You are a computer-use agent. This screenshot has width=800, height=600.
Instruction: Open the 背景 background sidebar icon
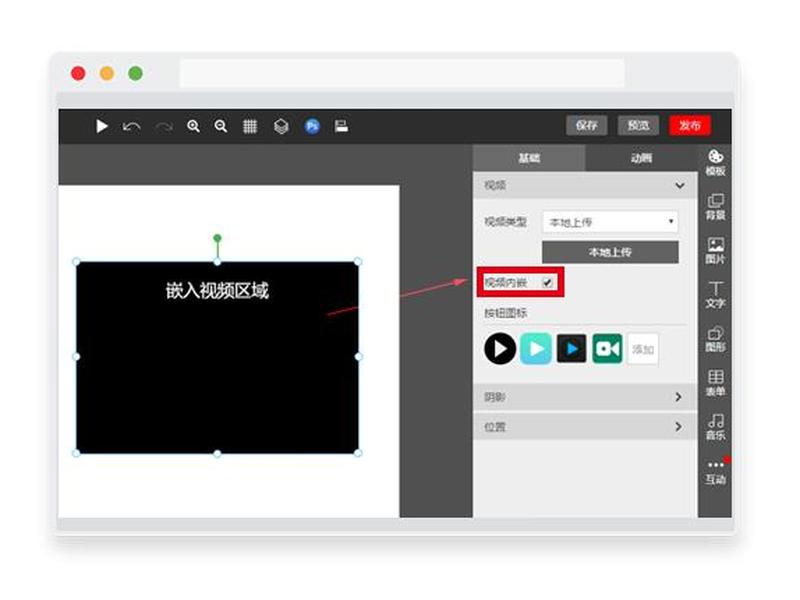coord(715,207)
